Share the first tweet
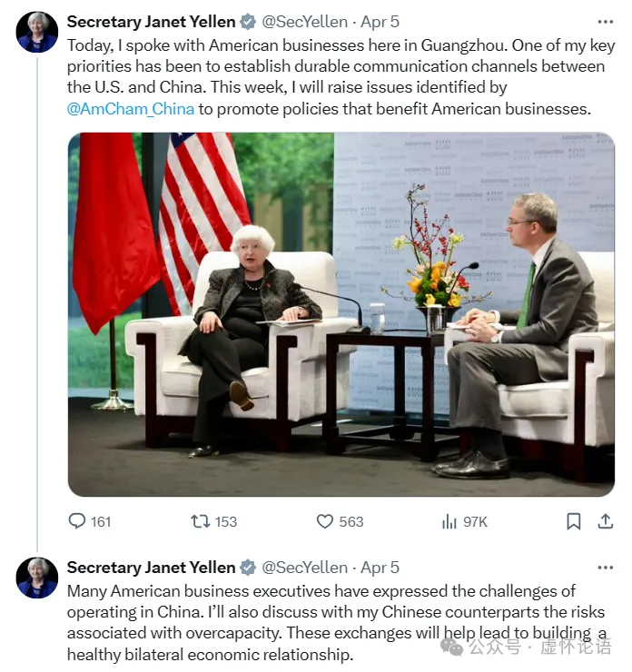 (605, 521)
